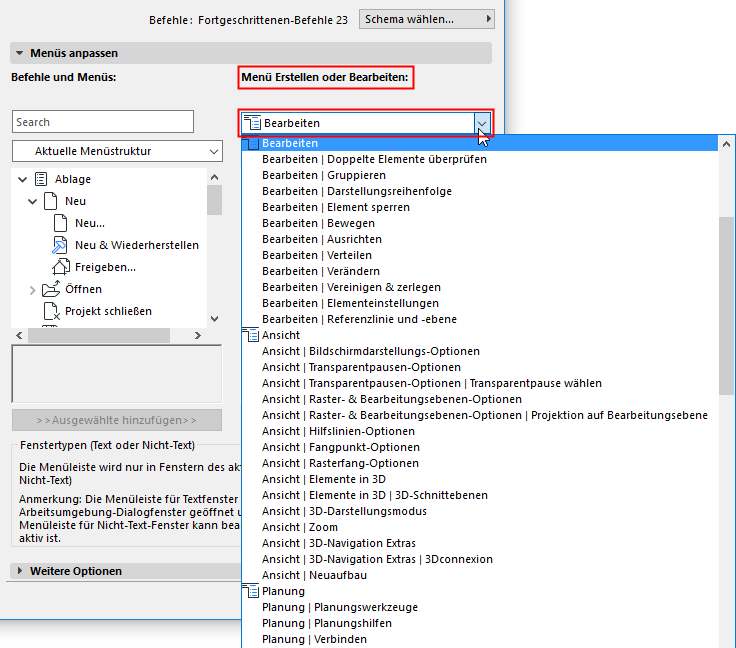Screen dimensions: 736x648
Task: Select the Planung top-level menu entry
Action: 283,591
